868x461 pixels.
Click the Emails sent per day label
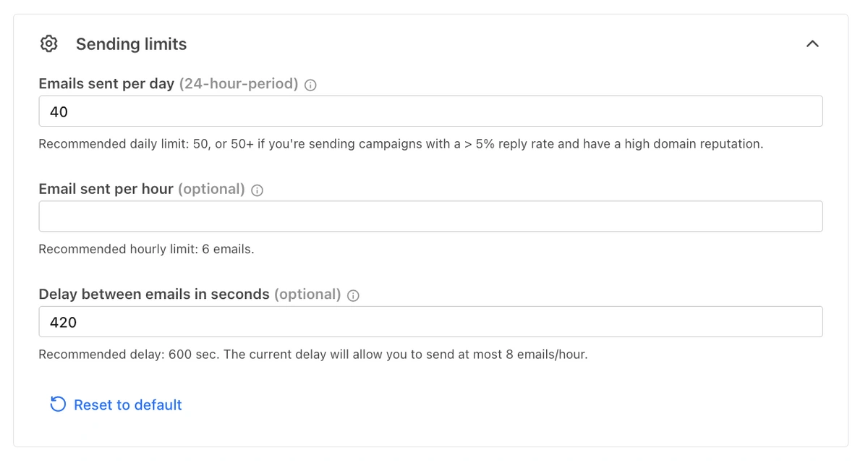coord(106,84)
